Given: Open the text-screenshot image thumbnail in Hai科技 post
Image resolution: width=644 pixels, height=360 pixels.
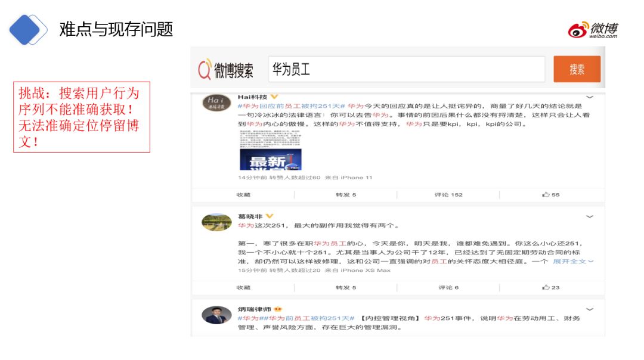Looking at the screenshot, I should (270, 139).
